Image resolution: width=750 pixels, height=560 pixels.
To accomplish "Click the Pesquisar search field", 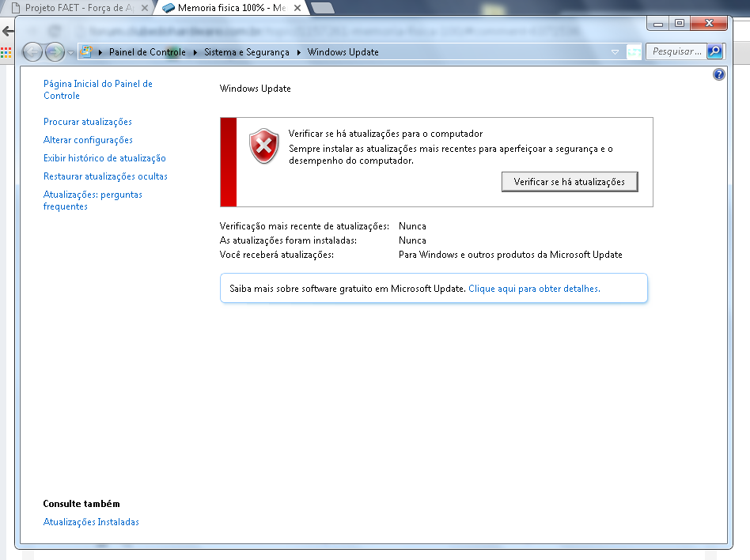I will [676, 51].
